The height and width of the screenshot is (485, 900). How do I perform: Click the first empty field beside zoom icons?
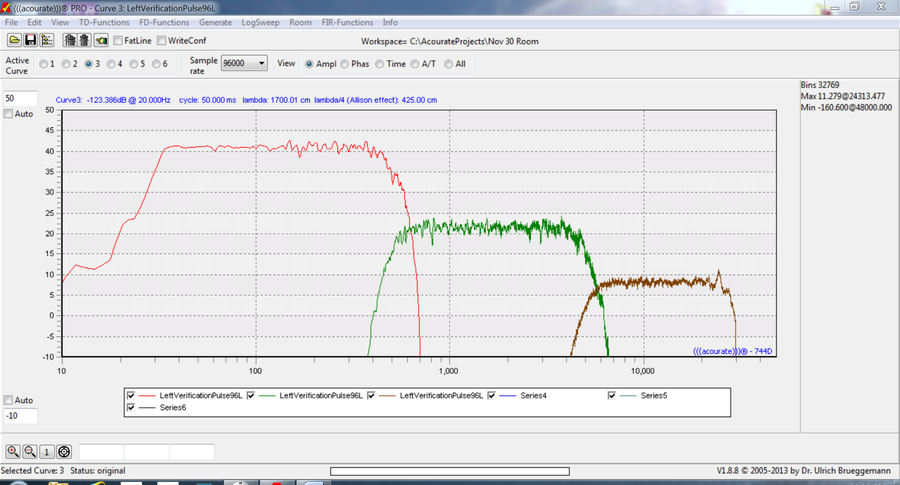point(101,452)
